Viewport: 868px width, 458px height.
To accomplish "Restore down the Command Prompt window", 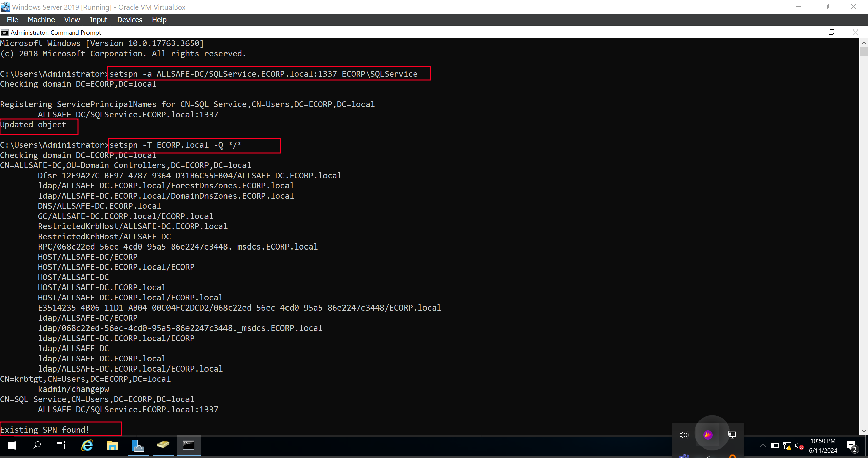I will click(831, 32).
